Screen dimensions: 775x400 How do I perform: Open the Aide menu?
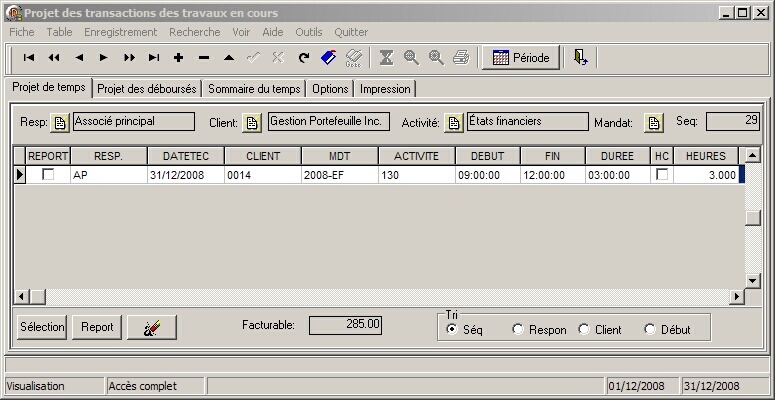[x=273, y=32]
